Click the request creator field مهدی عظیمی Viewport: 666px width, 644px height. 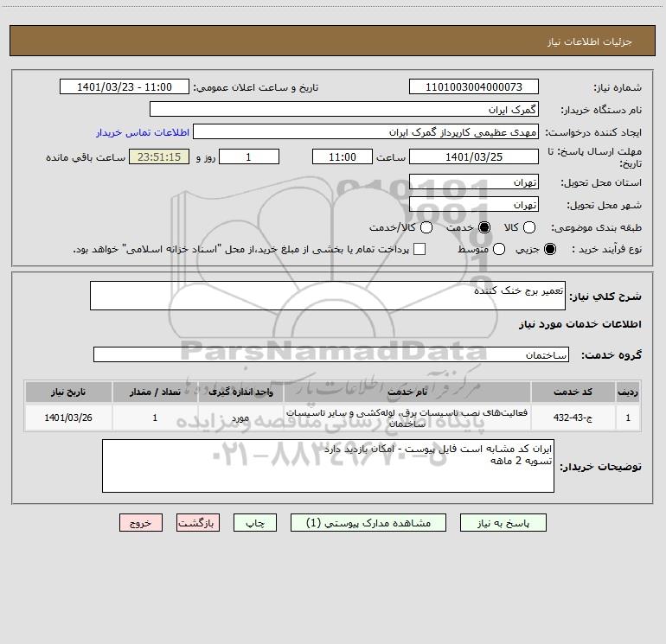coord(366,131)
